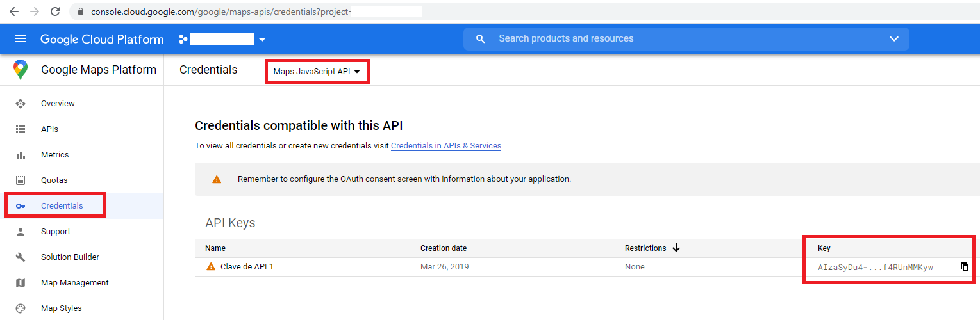Image resolution: width=980 pixels, height=320 pixels.
Task: Open the project selector dropdown arrow
Action: pyautogui.click(x=262, y=40)
